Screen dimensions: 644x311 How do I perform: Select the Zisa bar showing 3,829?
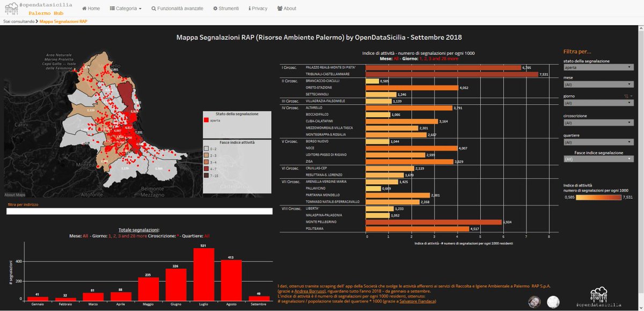(409, 162)
